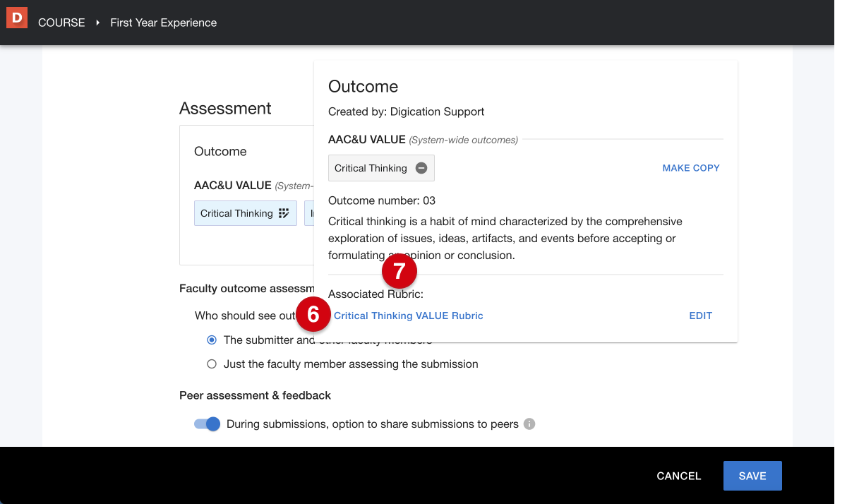Screen dimensions: 847x504
Task: Open COURSE breadcrumb in top bar
Action: pyautogui.click(x=61, y=23)
